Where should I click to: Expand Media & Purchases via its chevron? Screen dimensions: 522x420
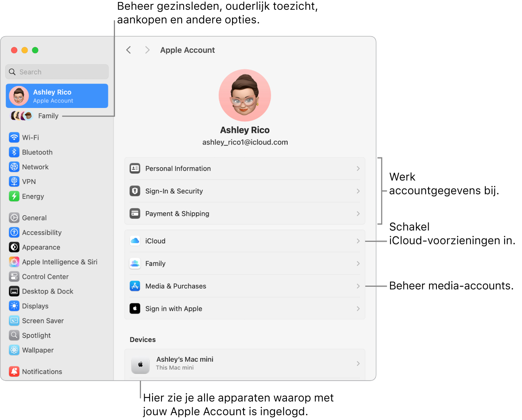pos(358,286)
